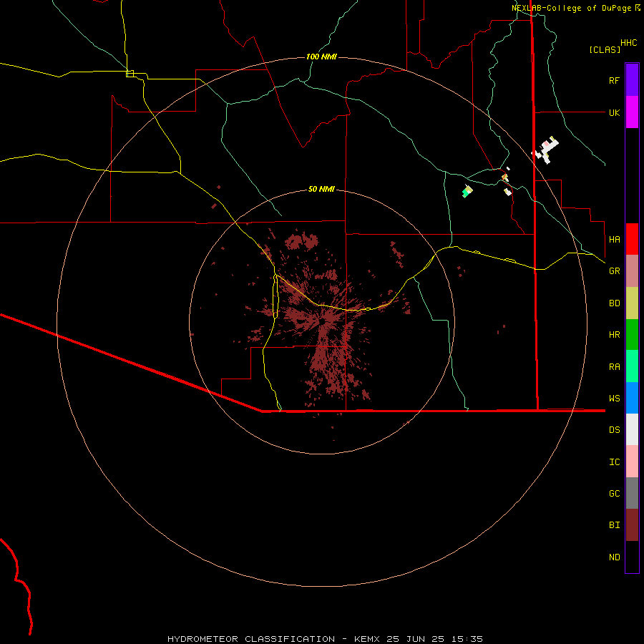644x644 pixels.
Task: Click the HA legend label
Action: pyautogui.click(x=614, y=239)
